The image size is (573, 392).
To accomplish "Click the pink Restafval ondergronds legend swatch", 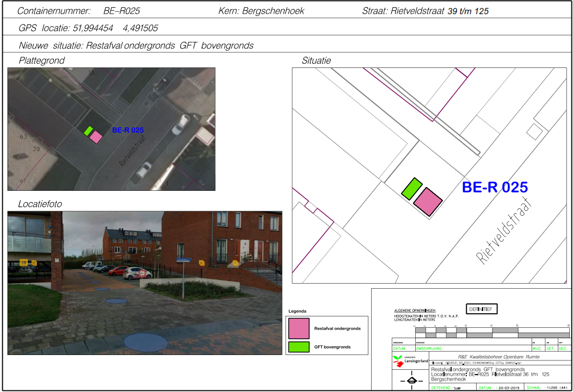I will pyautogui.click(x=299, y=328).
